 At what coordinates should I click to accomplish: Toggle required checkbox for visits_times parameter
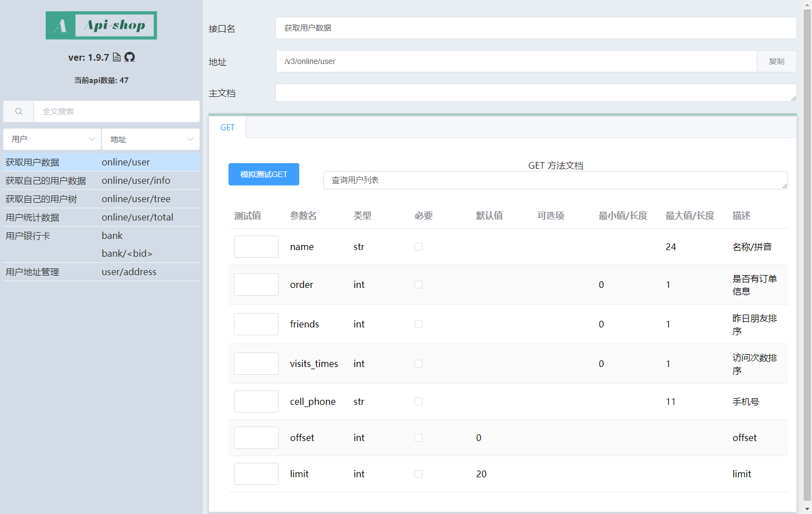point(419,364)
